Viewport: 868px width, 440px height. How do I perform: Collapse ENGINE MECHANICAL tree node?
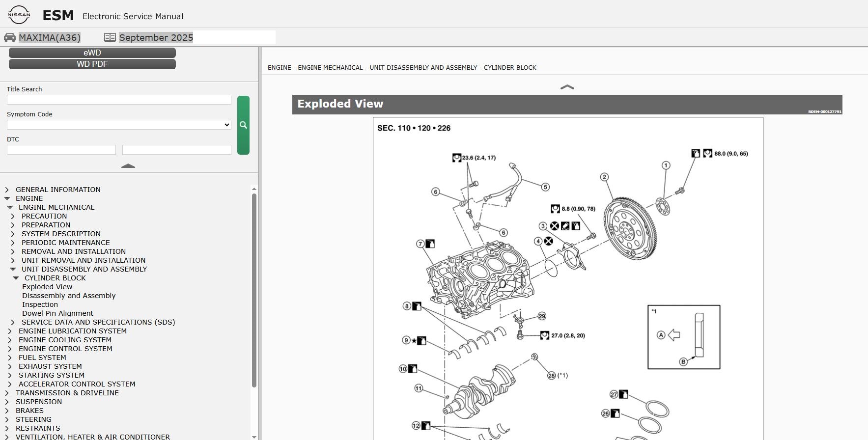(x=10, y=207)
